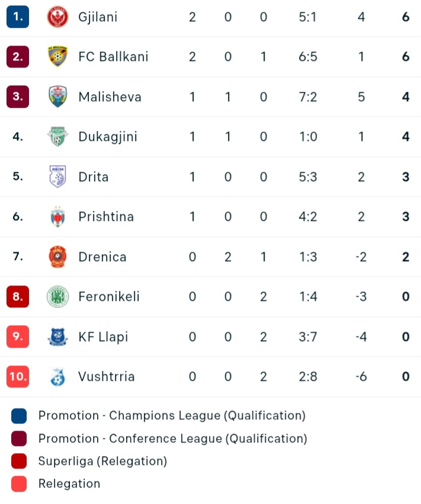Select the blue Champions League legend swatch
Screen dimensions: 421x504
coord(19,416)
